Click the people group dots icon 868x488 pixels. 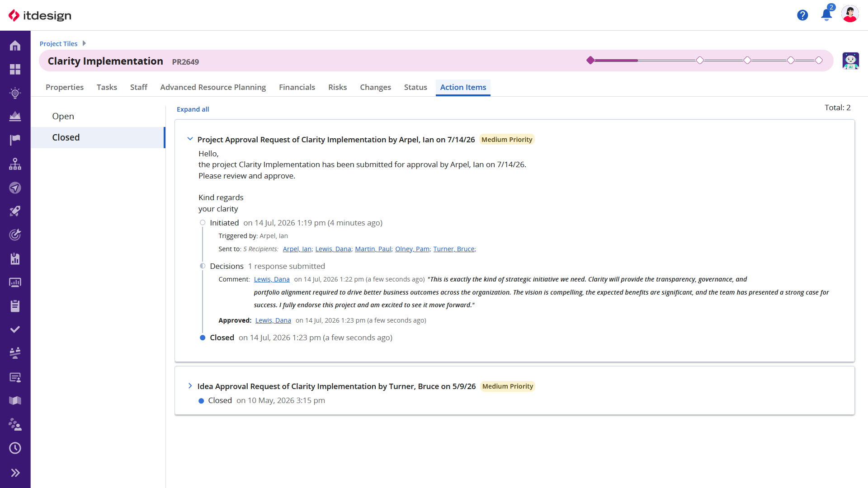pos(15,424)
